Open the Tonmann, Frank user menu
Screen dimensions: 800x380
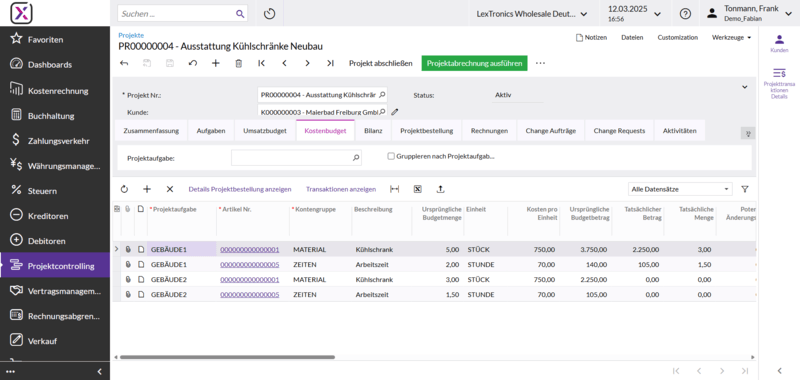[x=750, y=14]
